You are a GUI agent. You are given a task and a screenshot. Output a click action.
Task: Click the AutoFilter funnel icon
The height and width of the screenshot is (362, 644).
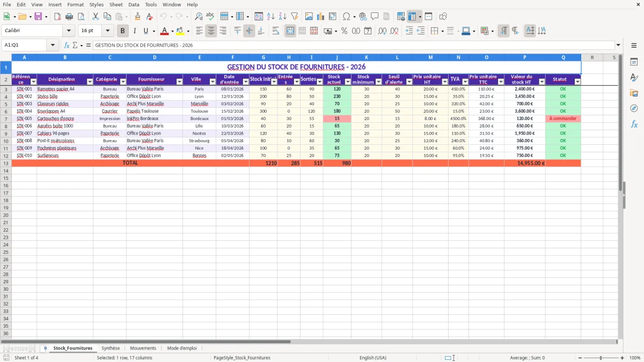[x=294, y=17]
